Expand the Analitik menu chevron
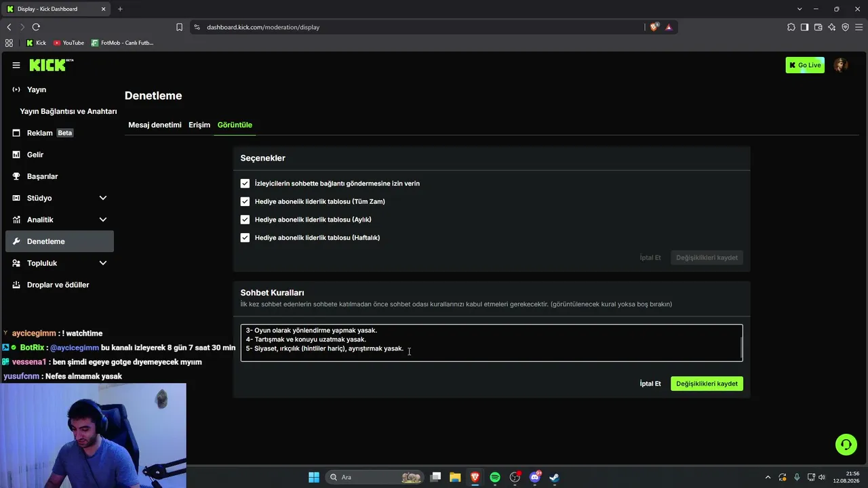This screenshot has height=488, width=868. (x=103, y=220)
